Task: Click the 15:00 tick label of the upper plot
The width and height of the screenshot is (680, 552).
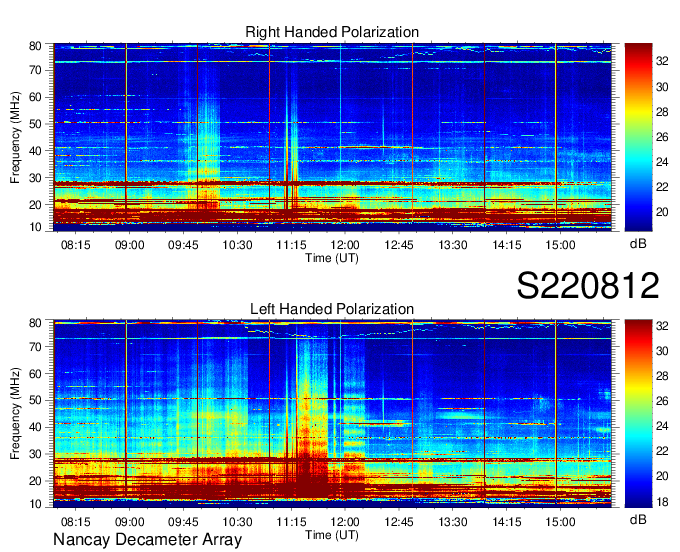Action: (560, 245)
